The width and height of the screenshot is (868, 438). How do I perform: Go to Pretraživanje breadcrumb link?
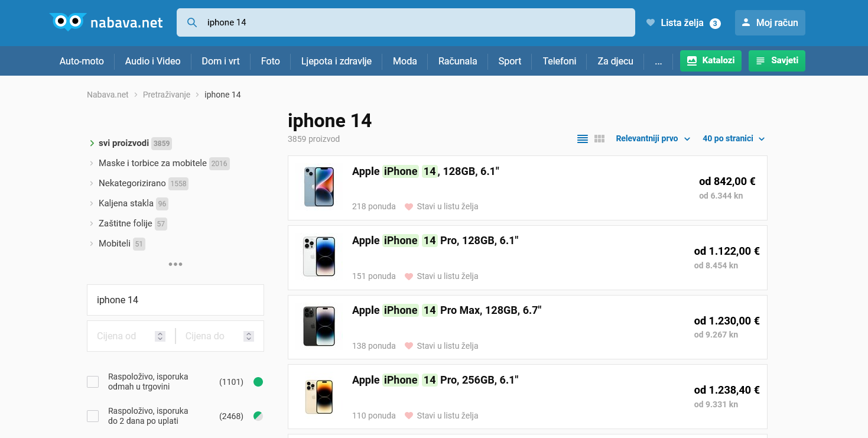167,95
